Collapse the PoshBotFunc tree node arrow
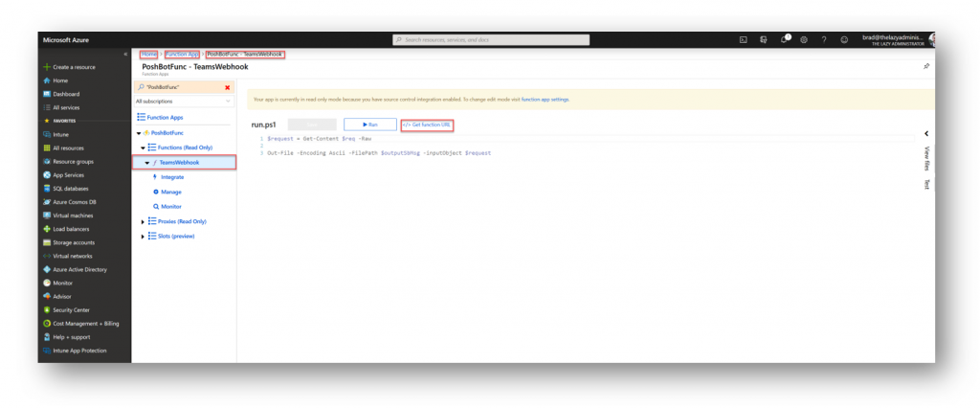 pos(138,133)
